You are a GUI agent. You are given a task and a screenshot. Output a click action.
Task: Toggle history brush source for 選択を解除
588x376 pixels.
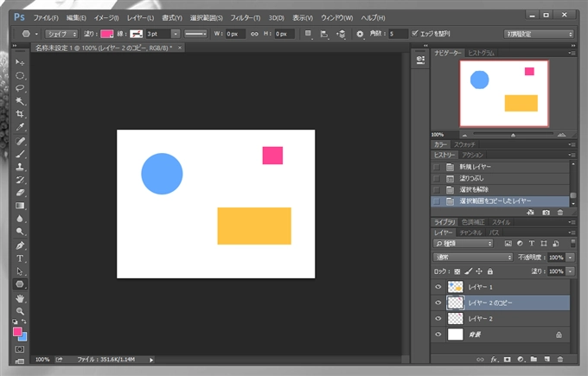tap(437, 189)
